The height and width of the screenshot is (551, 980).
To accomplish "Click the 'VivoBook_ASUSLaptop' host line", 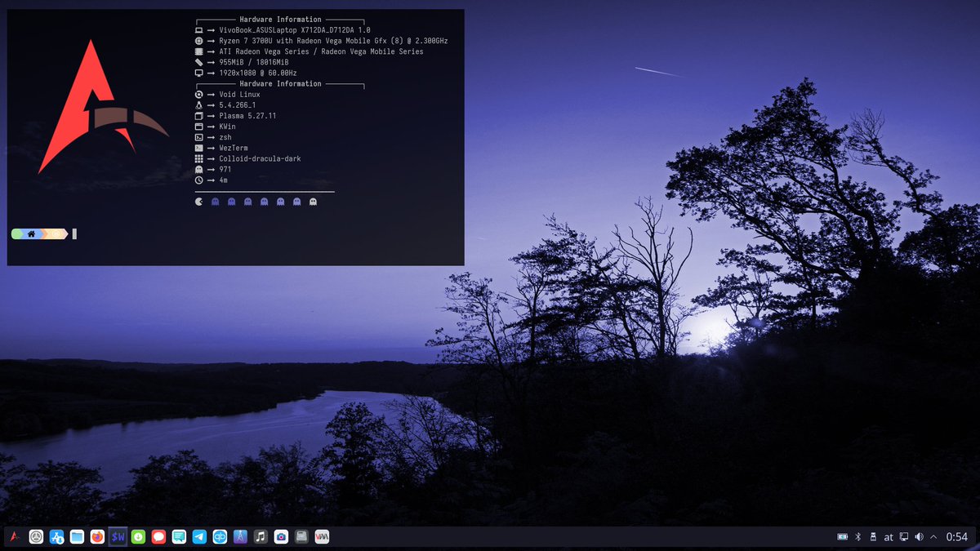I will click(295, 30).
